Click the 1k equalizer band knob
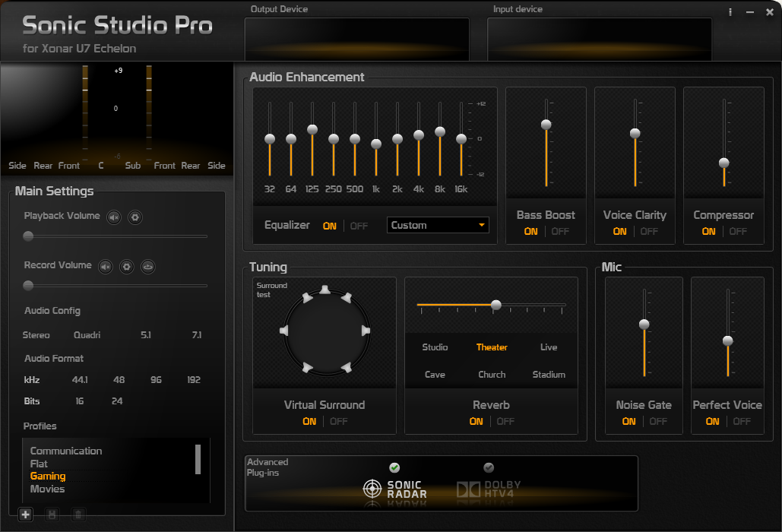Screen dimensions: 782x532 tap(376, 144)
